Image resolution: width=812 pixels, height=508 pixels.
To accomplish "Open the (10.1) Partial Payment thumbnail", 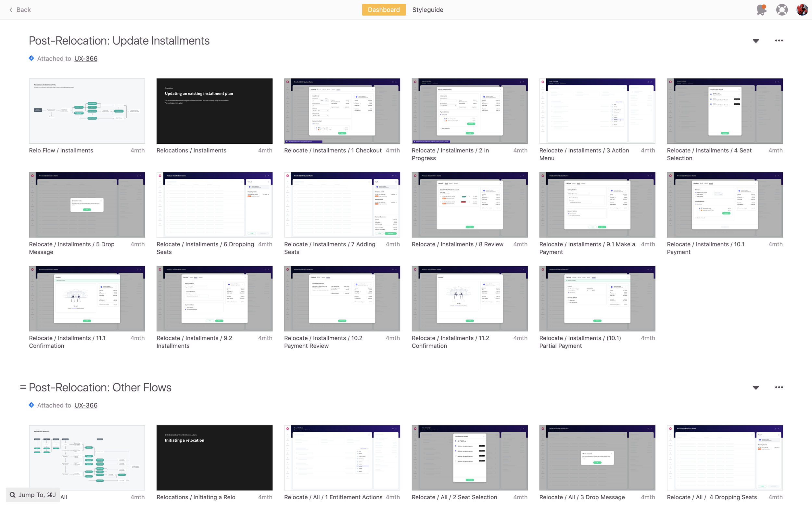I will (x=597, y=299).
